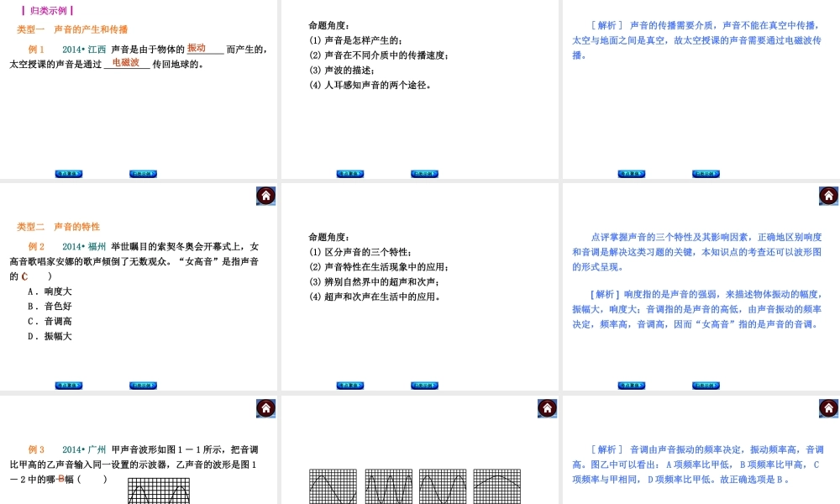
Task: Click line (4) 超声和次声在生活中的应用
Action: coord(375,297)
